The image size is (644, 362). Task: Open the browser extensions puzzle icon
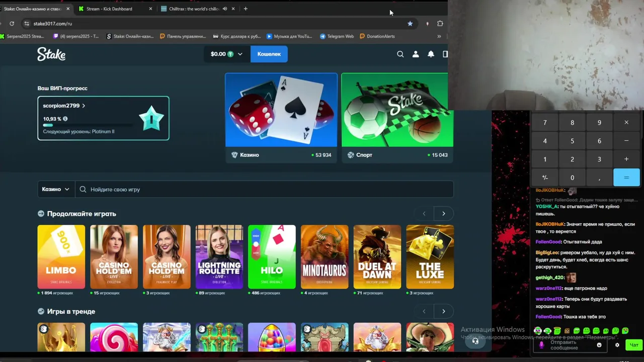click(x=440, y=24)
